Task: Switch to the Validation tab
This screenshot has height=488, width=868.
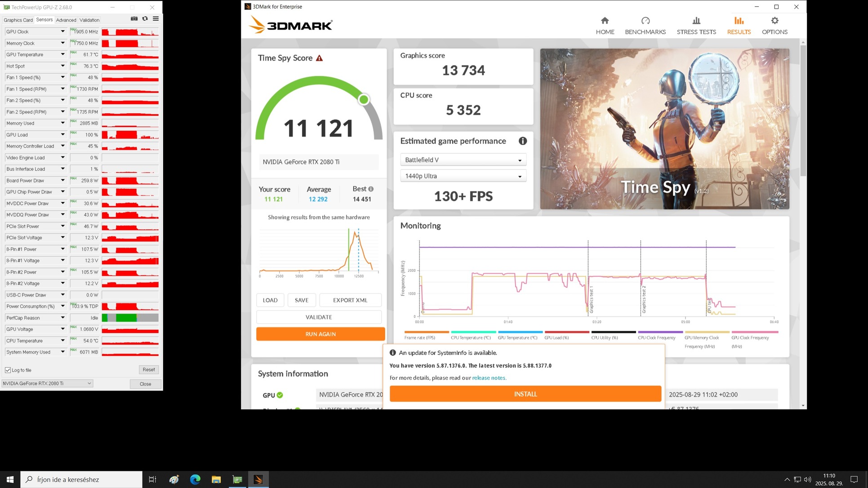Action: pyautogui.click(x=89, y=20)
